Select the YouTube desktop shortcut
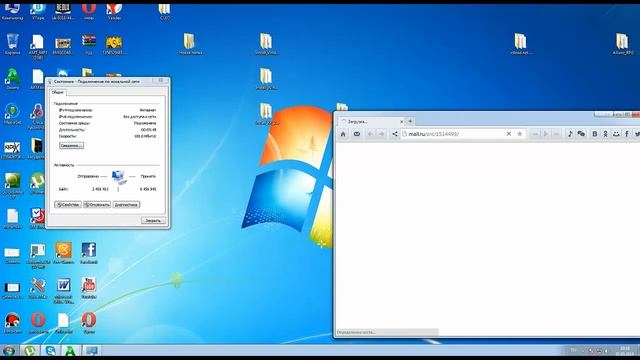This screenshot has height=360, width=640. pyautogui.click(x=89, y=289)
